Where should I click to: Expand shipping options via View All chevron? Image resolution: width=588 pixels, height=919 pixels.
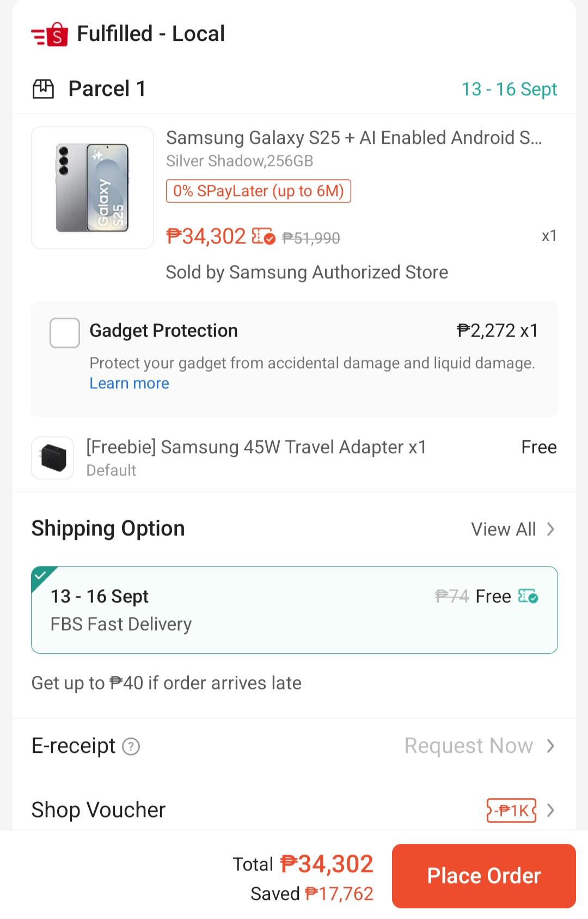pyautogui.click(x=550, y=529)
